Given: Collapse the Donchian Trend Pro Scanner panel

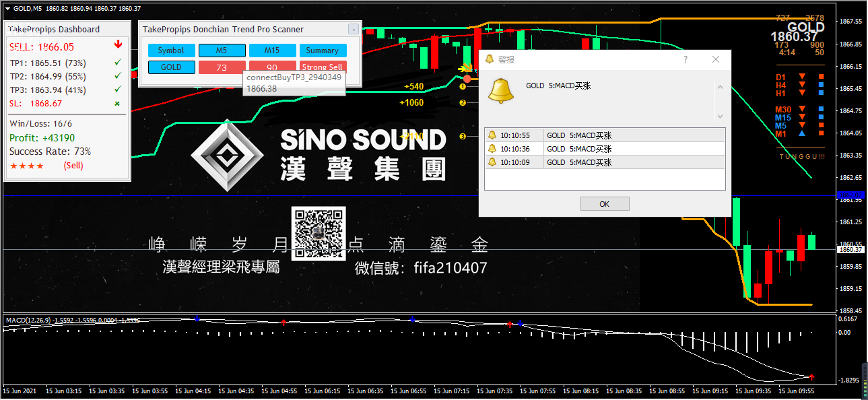Looking at the screenshot, I should pos(353,29).
